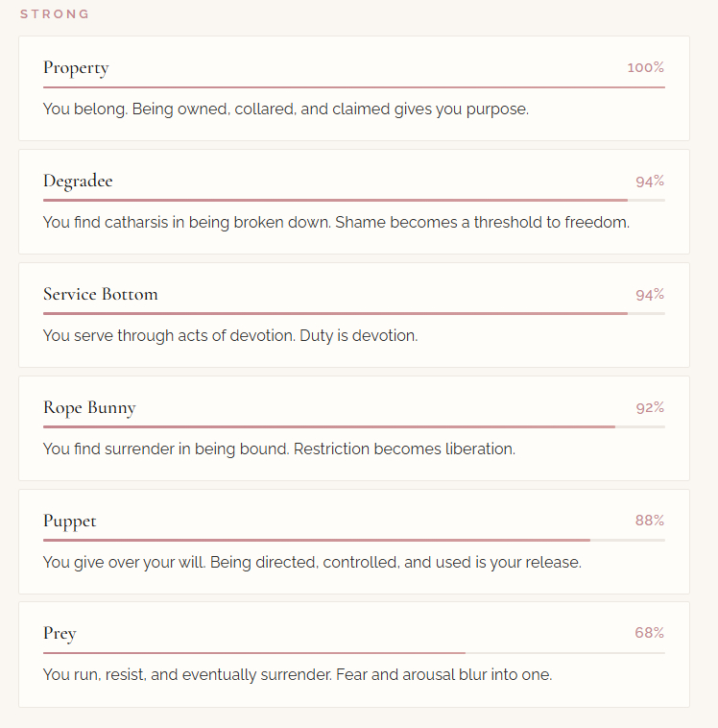718x728 pixels.
Task: Click the Puppet progress bar
Action: pos(353,540)
